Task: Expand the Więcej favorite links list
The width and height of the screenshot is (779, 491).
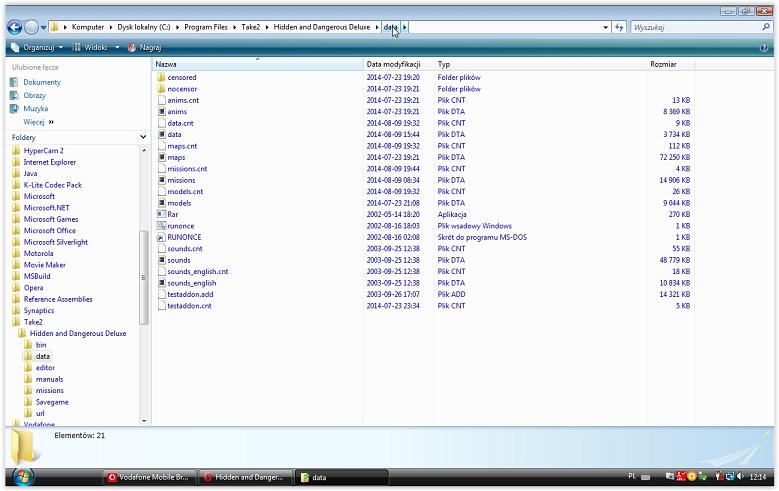Action: pos(38,122)
